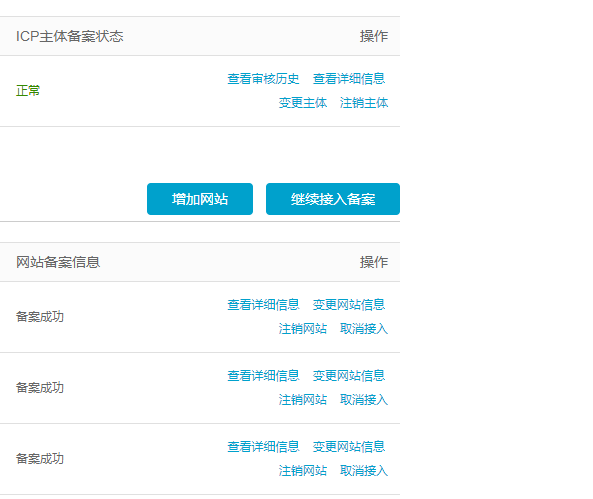Screen dimensions: 593x499
Task: Open 变更网站信息 for first website record
Action: (349, 305)
